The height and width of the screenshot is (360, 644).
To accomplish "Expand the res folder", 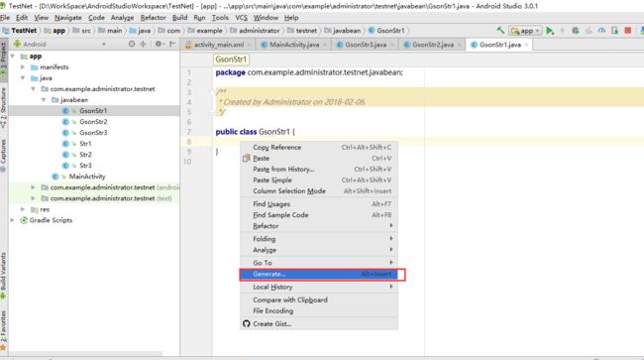I will [x=23, y=209].
